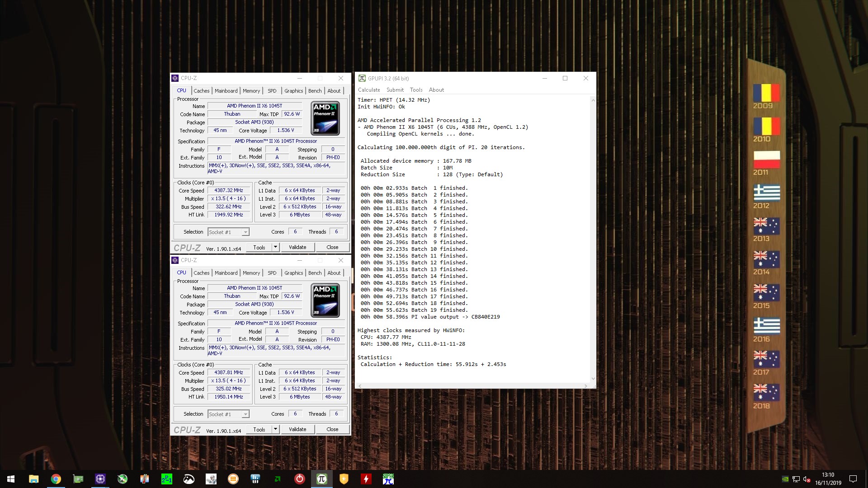This screenshot has height=488, width=868.
Task: Launch Google Chrome from the taskbar
Action: pos(56,479)
